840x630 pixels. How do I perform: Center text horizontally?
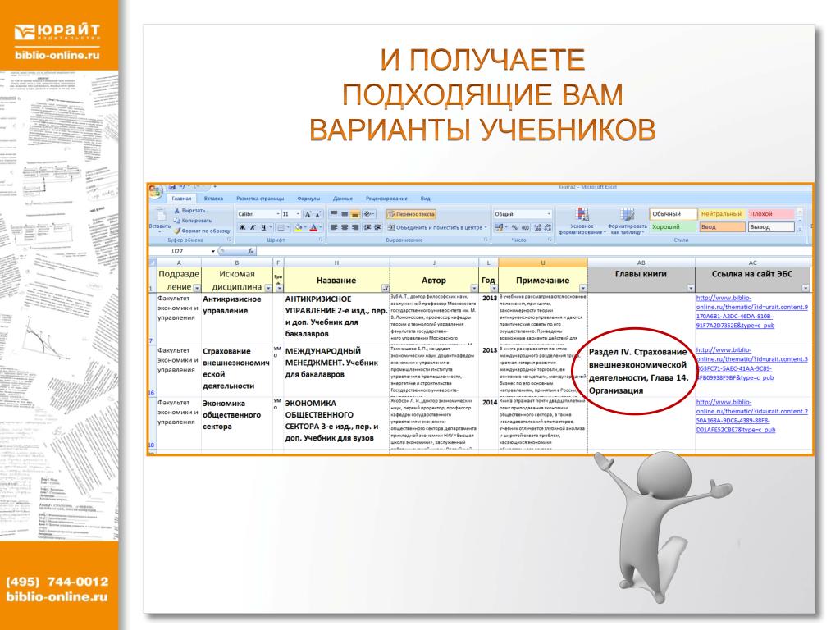point(345,227)
